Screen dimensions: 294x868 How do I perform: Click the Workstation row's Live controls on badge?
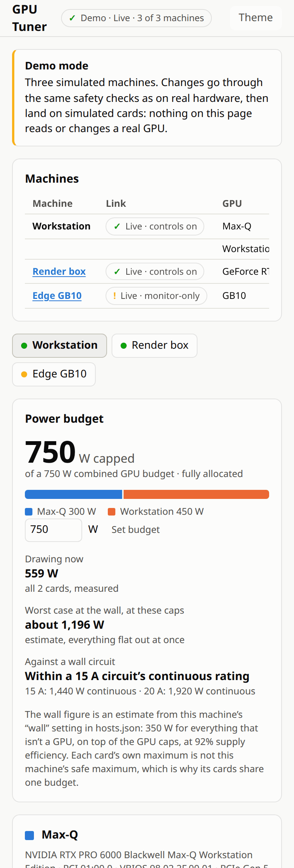point(155,226)
